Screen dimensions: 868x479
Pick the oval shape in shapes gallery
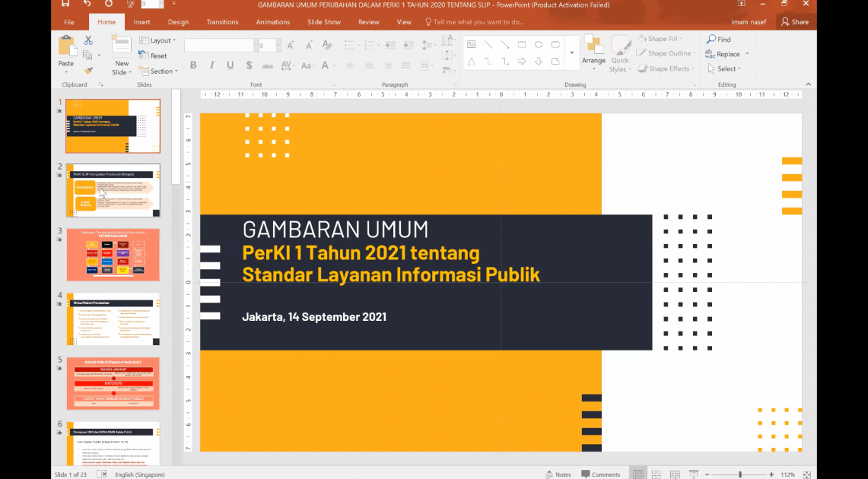point(539,45)
